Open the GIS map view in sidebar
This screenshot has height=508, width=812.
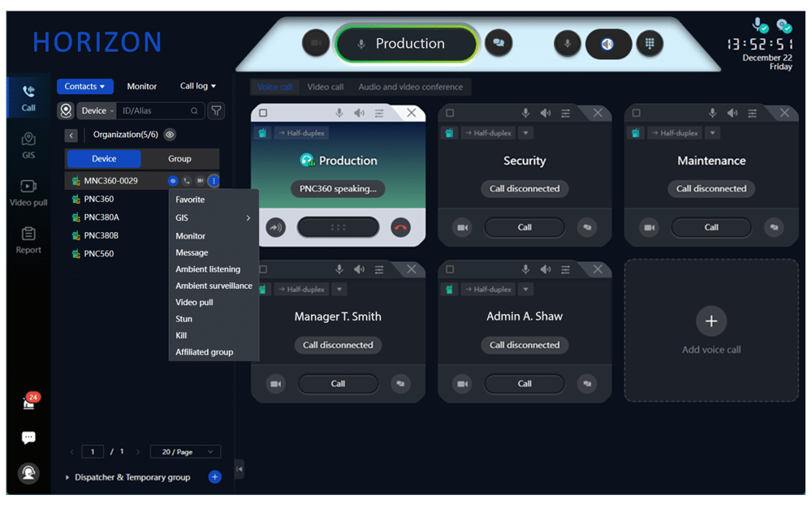(28, 145)
